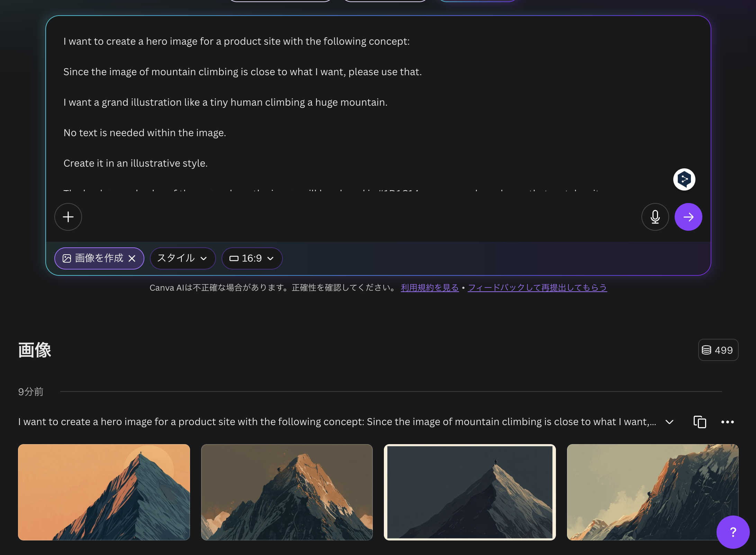This screenshot has width=756, height=555.
Task: Copy the prompt using the copy icon
Action: [700, 422]
